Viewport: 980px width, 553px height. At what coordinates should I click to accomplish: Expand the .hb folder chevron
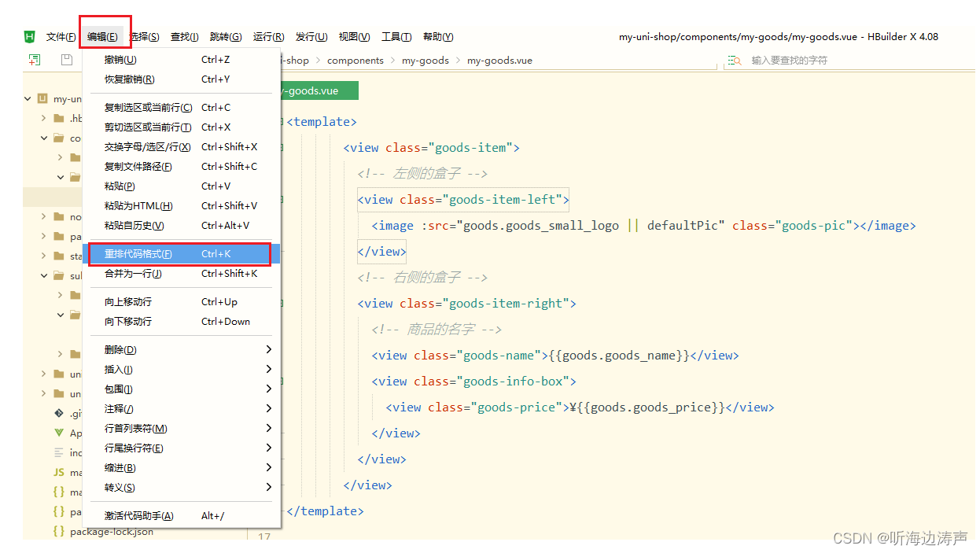pos(44,118)
